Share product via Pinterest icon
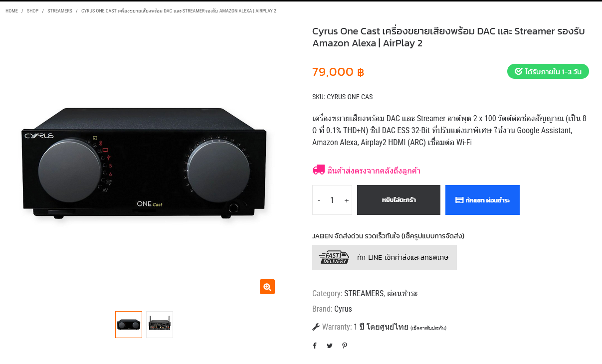Image resolution: width=602 pixels, height=364 pixels. coord(345,346)
